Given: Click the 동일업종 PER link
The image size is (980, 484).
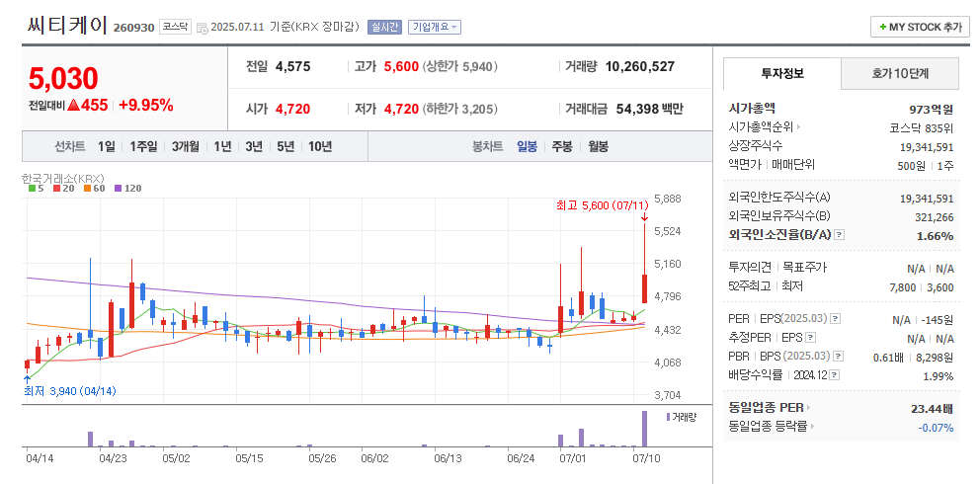Looking at the screenshot, I should click(766, 408).
